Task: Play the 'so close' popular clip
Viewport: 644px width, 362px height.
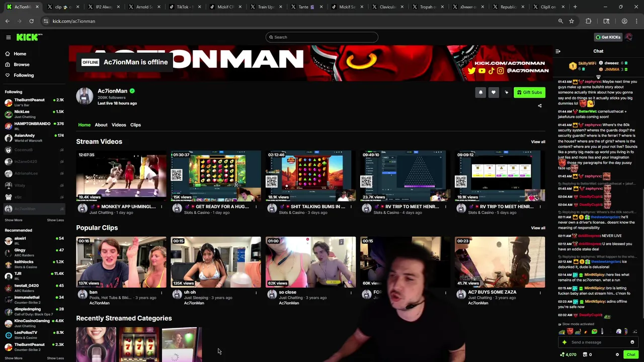Action: [310, 262]
